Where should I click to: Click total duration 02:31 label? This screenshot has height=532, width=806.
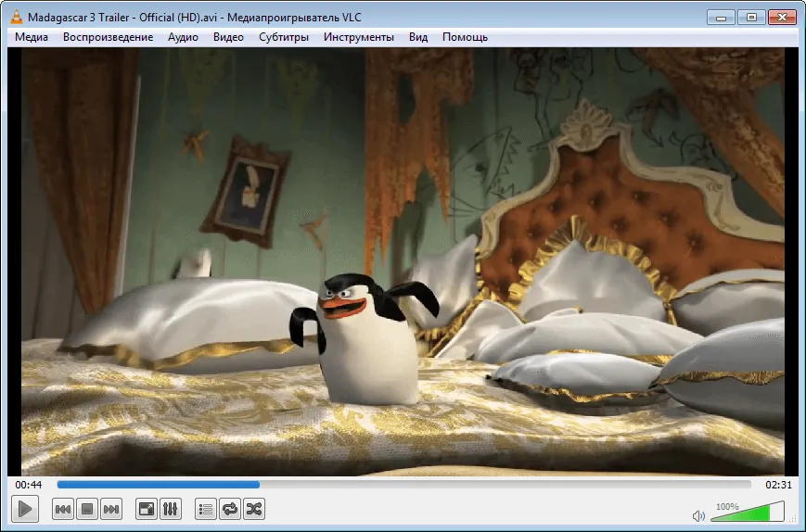pos(778,484)
